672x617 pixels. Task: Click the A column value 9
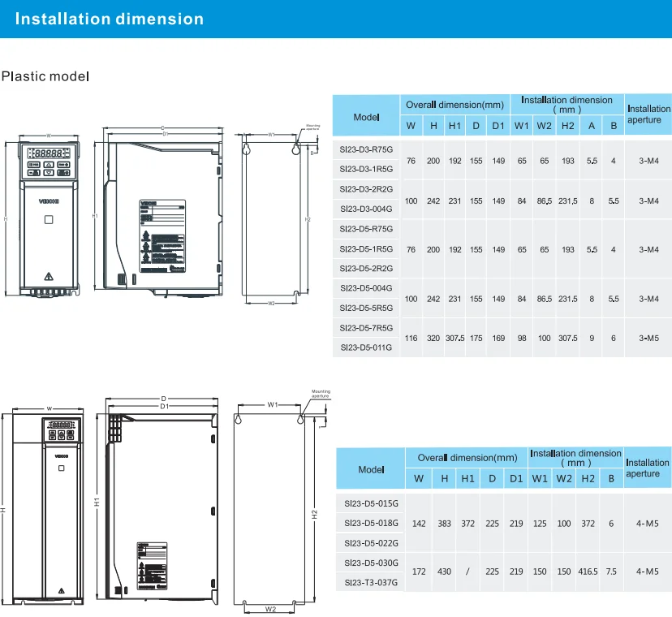[592, 338]
